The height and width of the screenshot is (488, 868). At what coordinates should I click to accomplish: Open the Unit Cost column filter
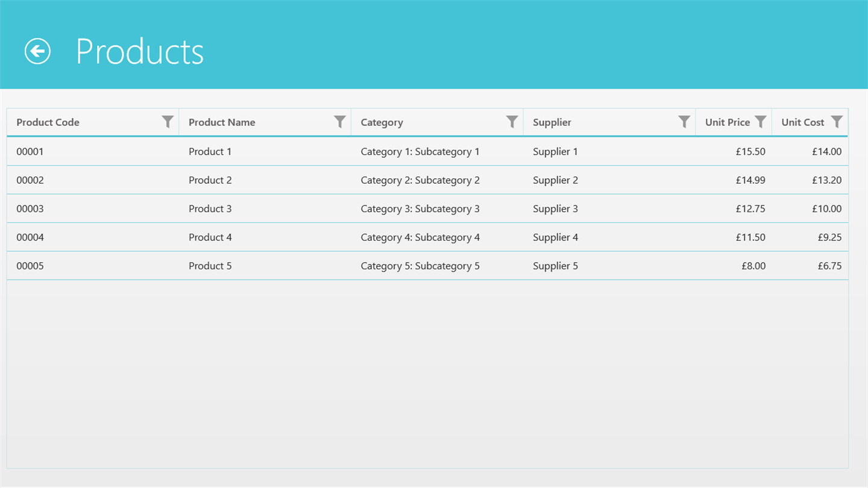(837, 122)
